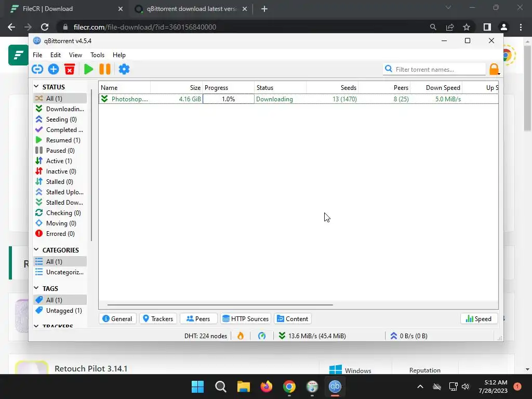Select the Active (1) filter
This screenshot has width=532, height=399.
[60, 161]
